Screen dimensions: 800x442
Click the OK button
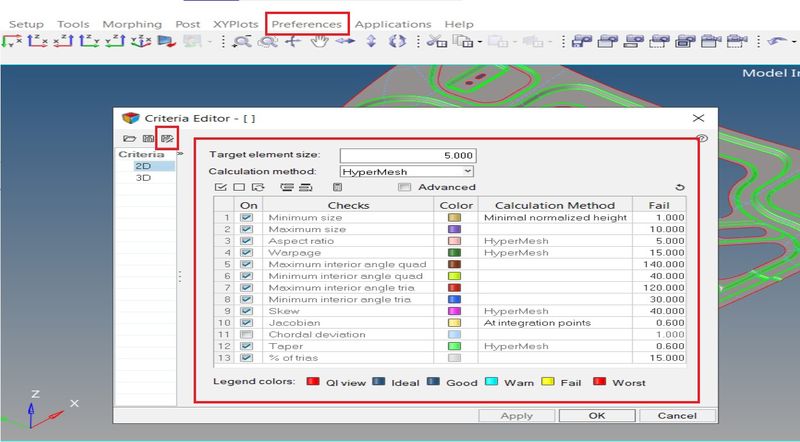click(597, 415)
